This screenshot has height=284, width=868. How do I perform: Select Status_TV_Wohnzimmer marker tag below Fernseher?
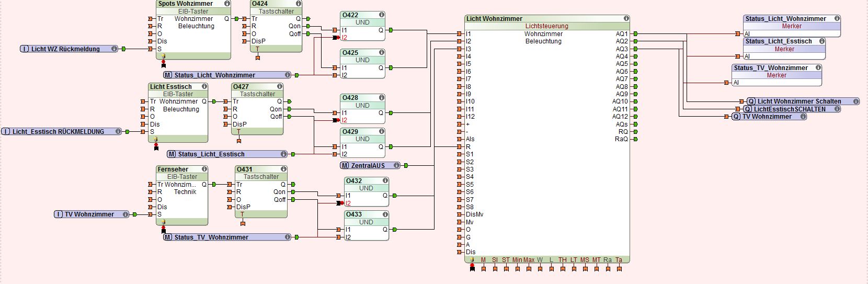click(x=227, y=237)
